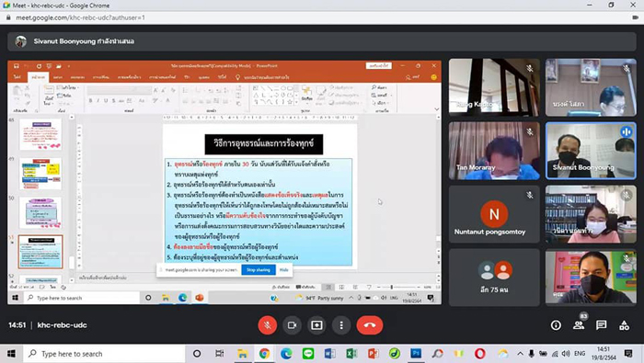Launch Excel from the Windows taskbar
The image size is (644, 363).
(x=351, y=354)
